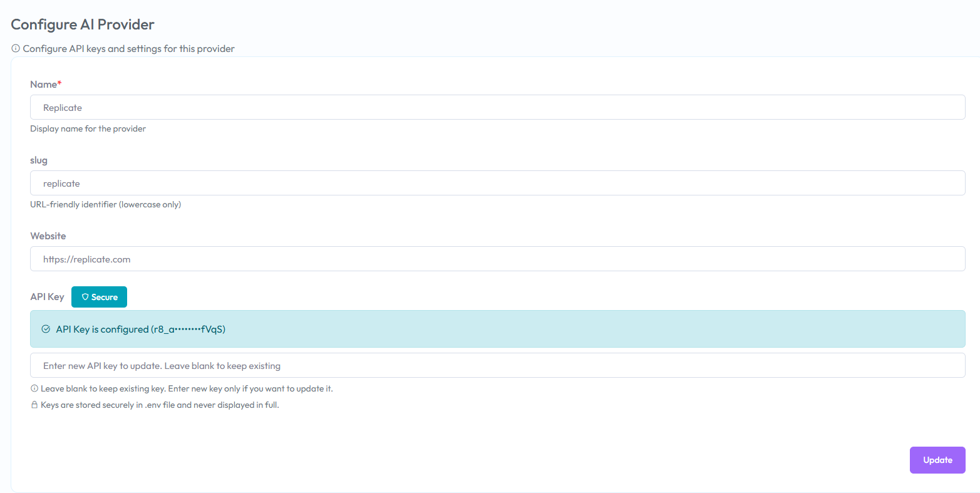Click the Website field with https://replicate.com
980x493 pixels.
(x=497, y=259)
